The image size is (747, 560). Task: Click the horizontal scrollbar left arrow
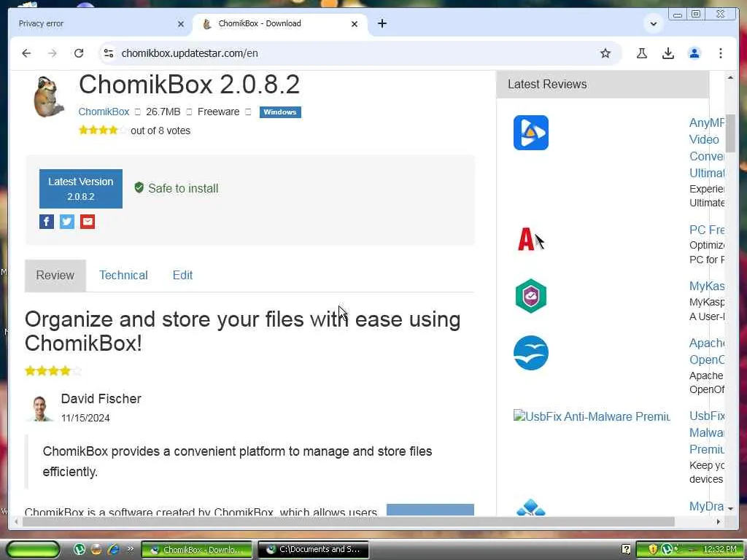point(16,522)
